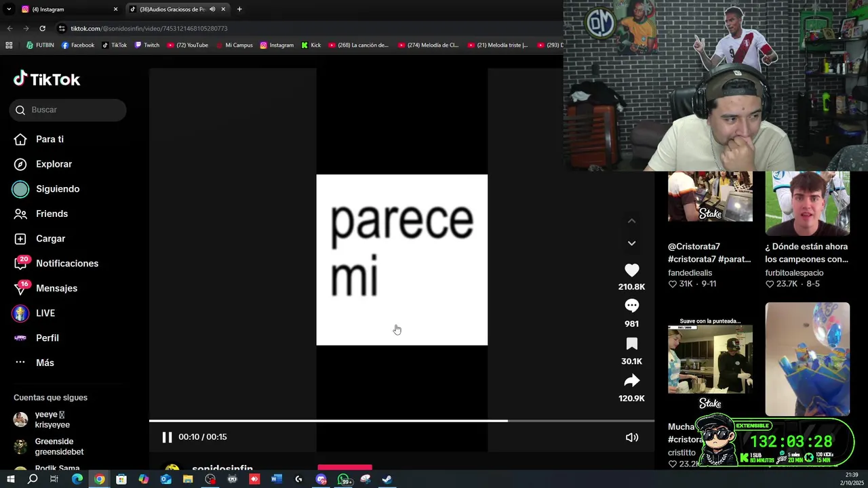This screenshot has width=868, height=488.
Task: Open the La canción de bookmark
Action: pos(359,45)
